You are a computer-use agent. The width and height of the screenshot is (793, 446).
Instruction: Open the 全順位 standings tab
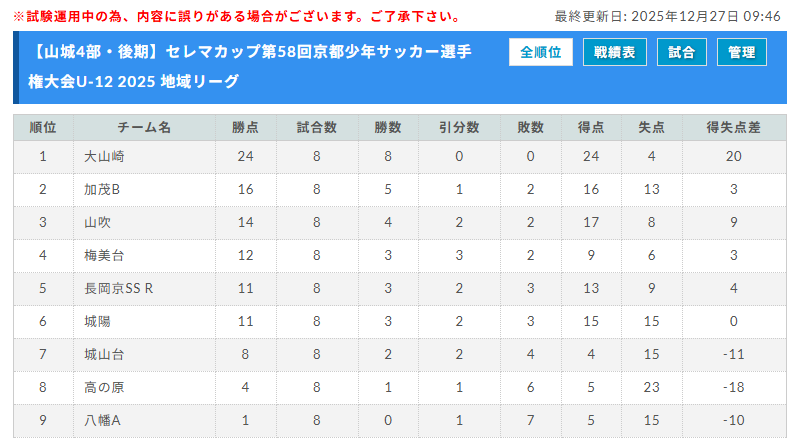pyautogui.click(x=540, y=52)
